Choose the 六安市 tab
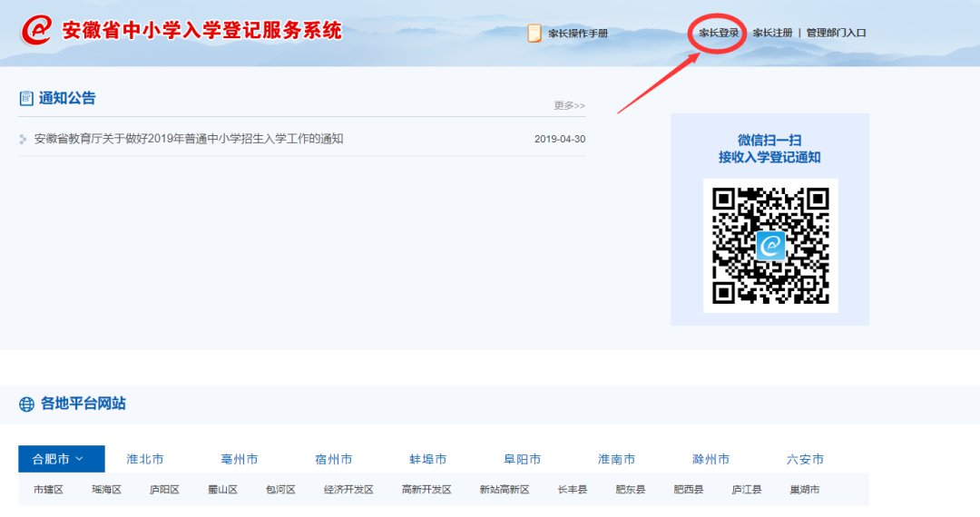Screen dimensions: 980x517 (x=805, y=459)
